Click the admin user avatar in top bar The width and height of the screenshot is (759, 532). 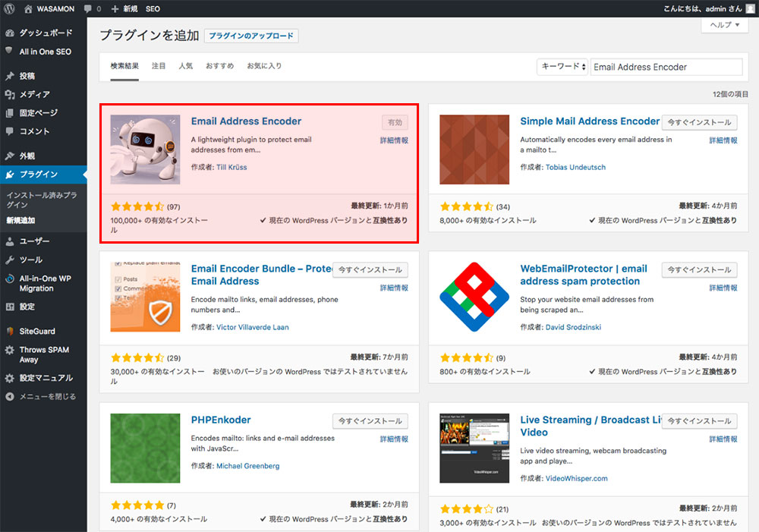[751, 8]
